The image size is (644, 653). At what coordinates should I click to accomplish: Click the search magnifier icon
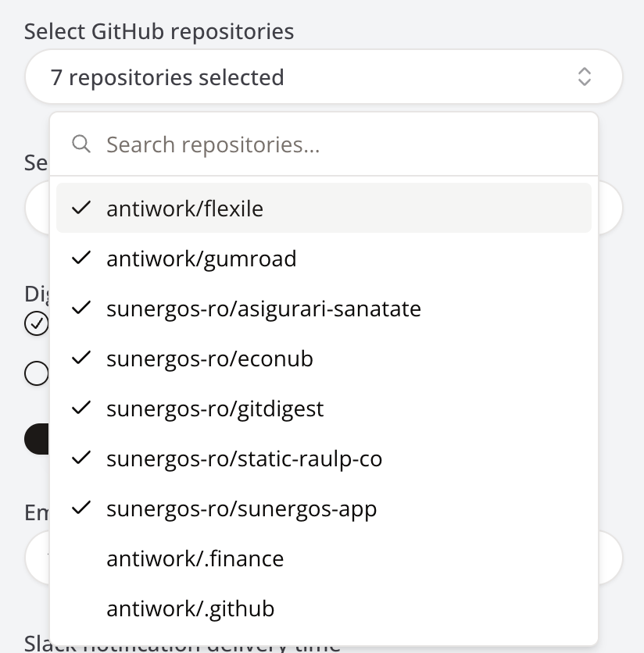tap(81, 144)
